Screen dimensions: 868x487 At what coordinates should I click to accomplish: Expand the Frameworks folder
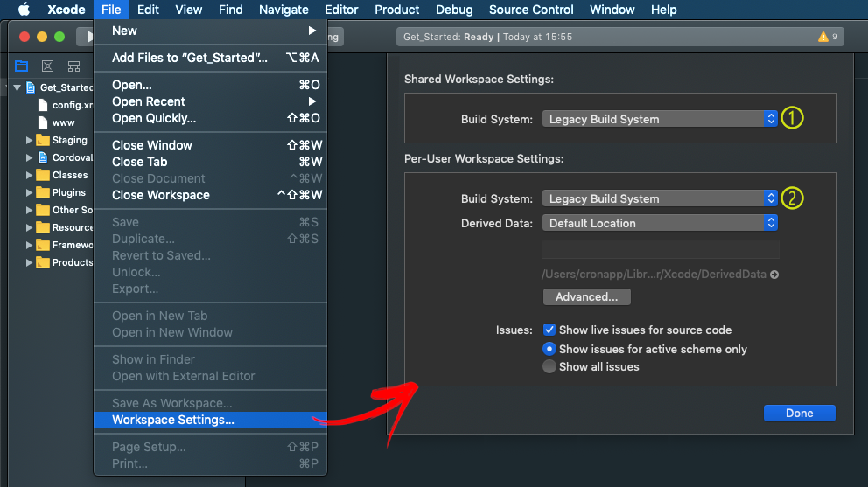coord(29,245)
